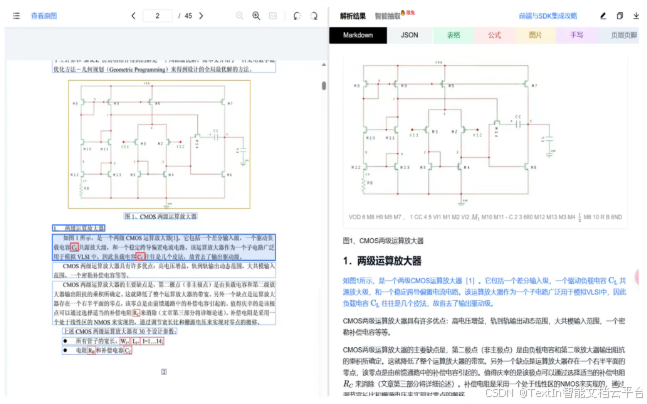Click the 上述 CMOS 两级运算放大器 line in document
The width and height of the screenshot is (647, 404).
(120, 331)
